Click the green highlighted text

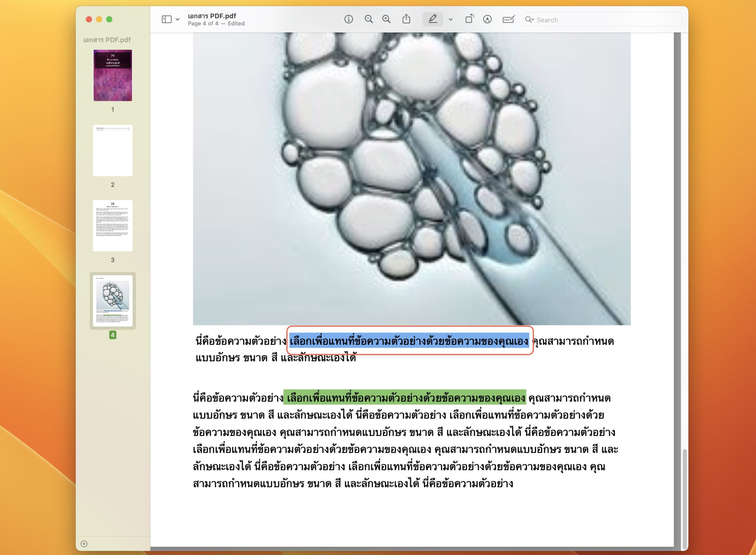tap(405, 398)
